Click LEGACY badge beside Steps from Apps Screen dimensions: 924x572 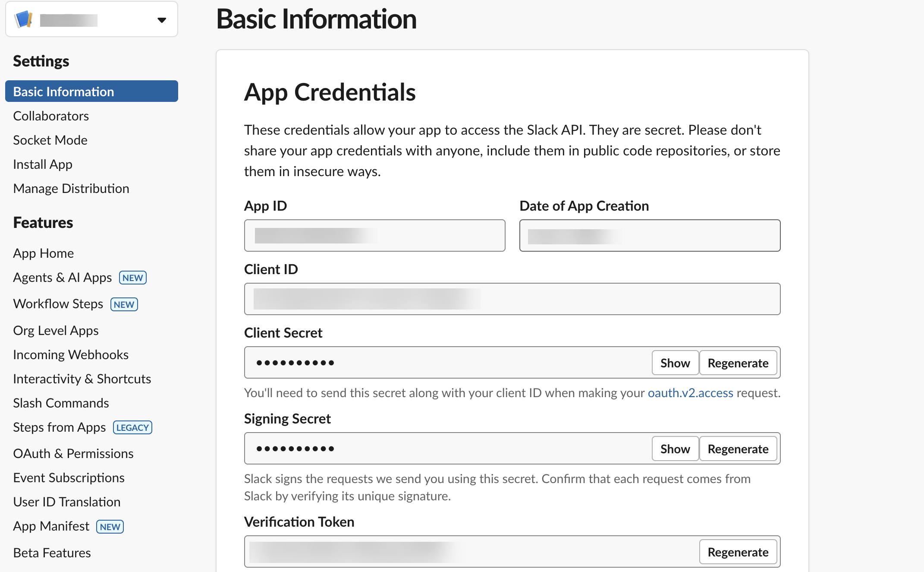(x=132, y=427)
